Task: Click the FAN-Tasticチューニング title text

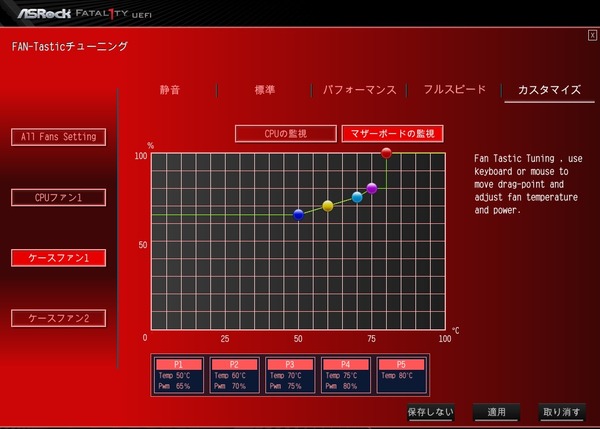Action: (x=70, y=47)
